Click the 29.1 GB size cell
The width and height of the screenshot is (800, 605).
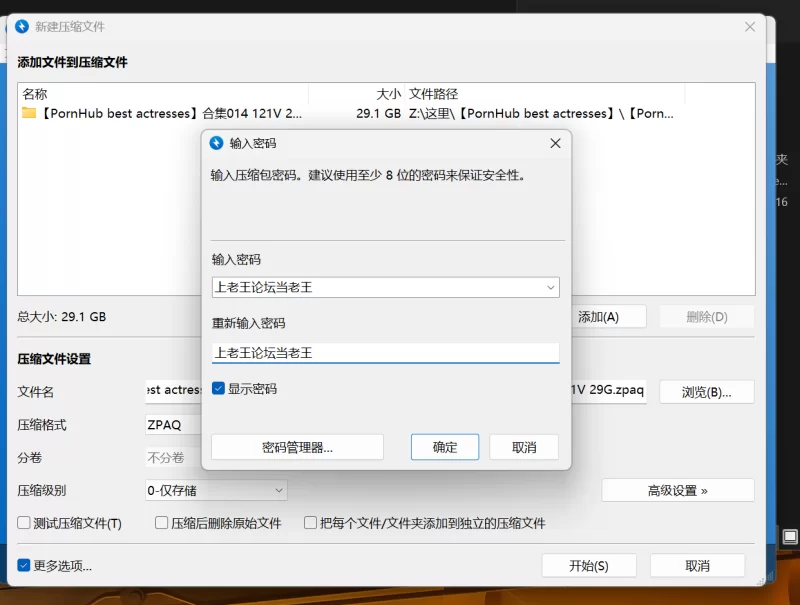[379, 113]
